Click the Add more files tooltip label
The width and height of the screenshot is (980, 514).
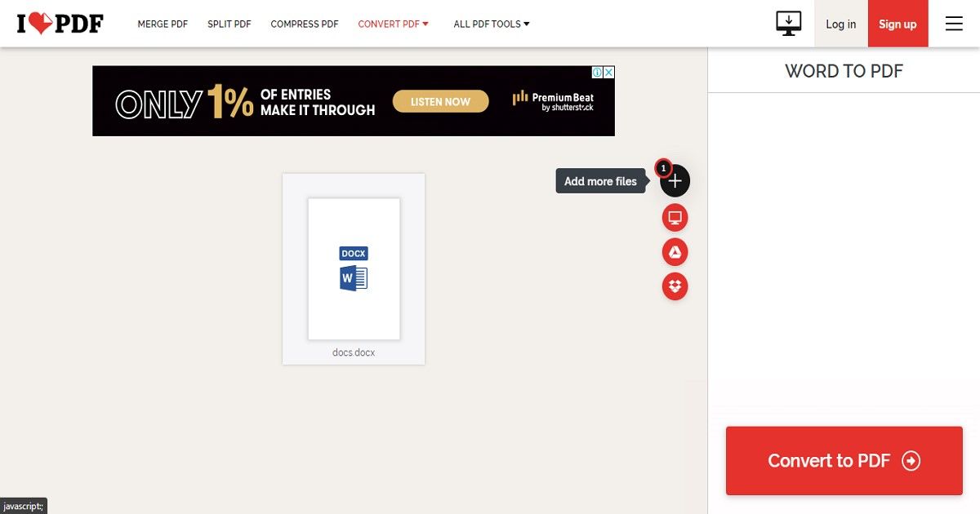(x=600, y=181)
